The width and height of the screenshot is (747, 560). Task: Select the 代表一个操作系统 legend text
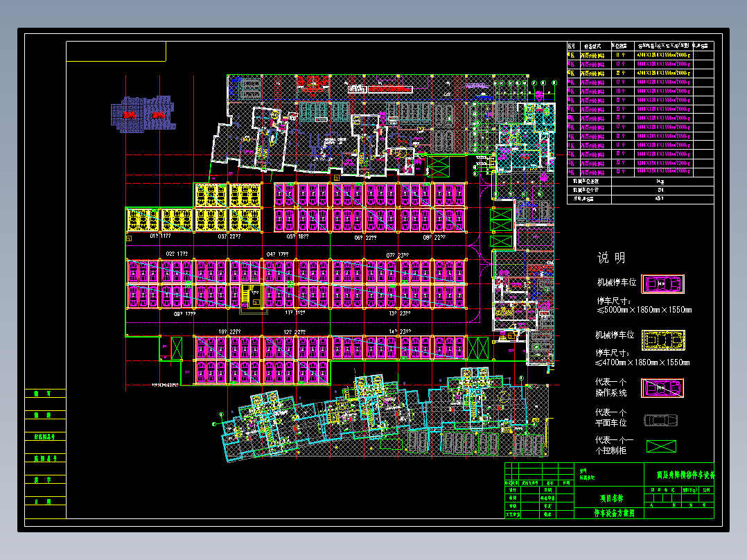pos(610,387)
